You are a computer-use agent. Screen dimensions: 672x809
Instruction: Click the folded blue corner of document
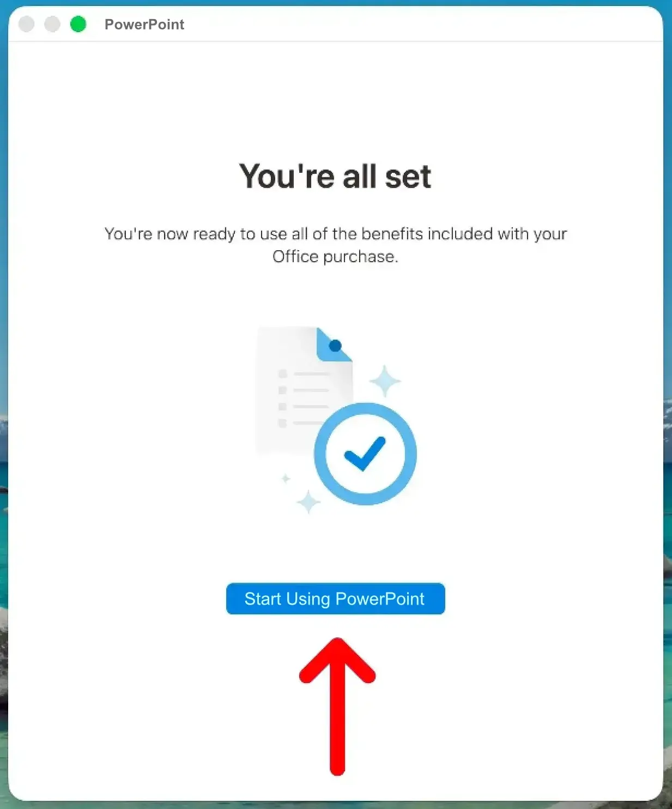[x=334, y=345]
